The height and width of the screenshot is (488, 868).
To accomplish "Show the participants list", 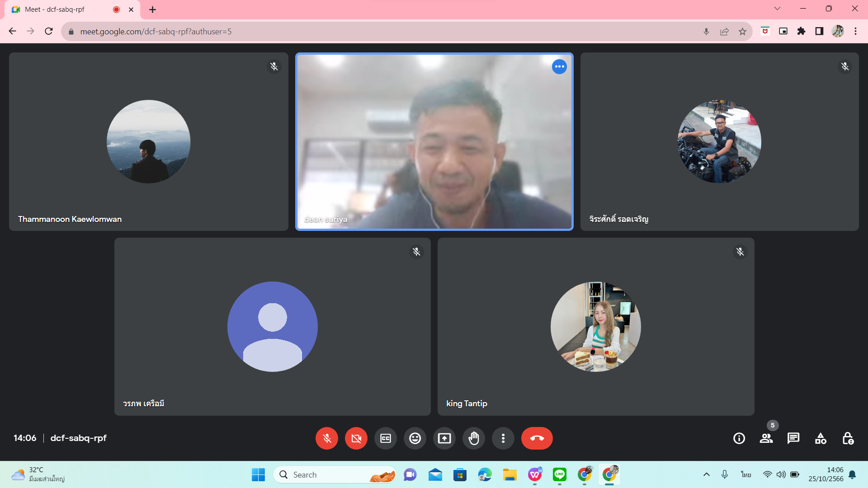I will pos(766,438).
